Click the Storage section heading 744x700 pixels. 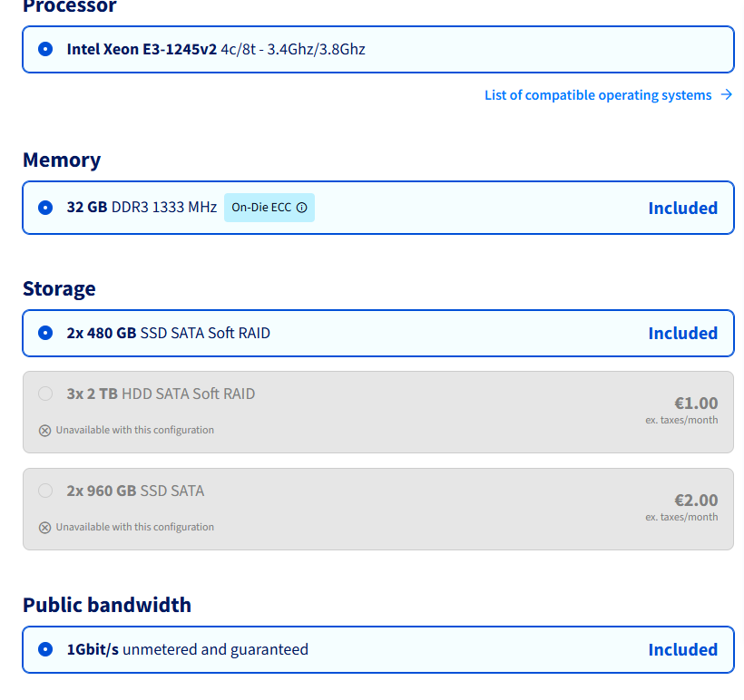coord(59,288)
